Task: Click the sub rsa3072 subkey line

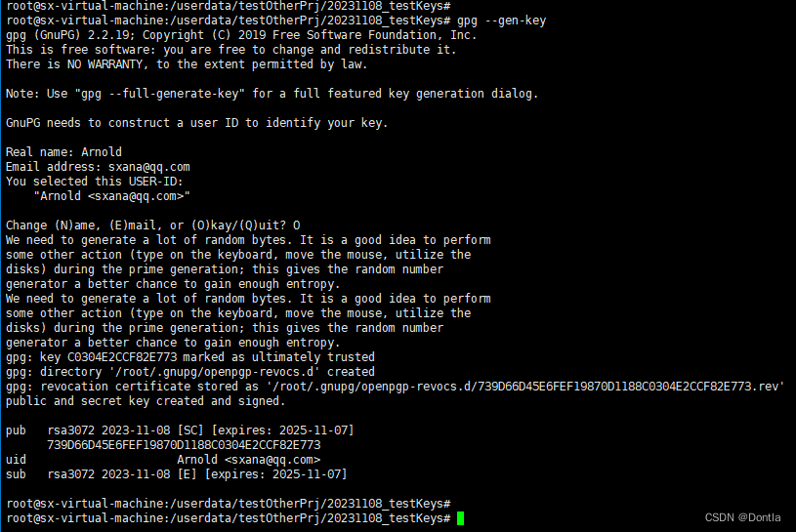Action: [x=176, y=474]
